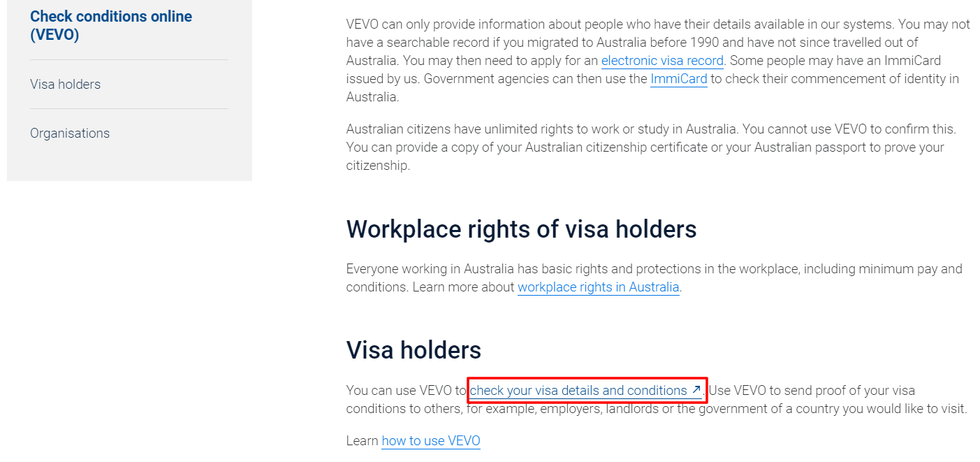Click the external-link arrow icon after 'conditions'
The image size is (980, 462).
pyautogui.click(x=696, y=390)
